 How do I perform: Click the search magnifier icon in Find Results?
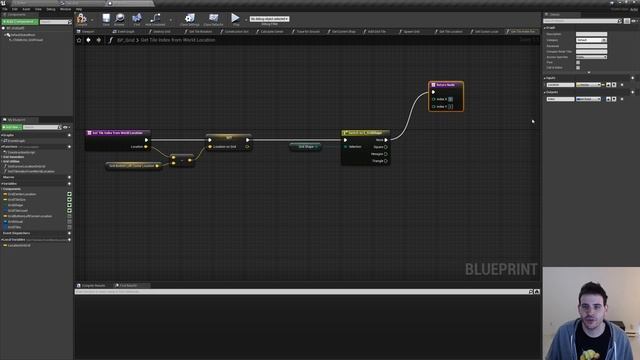[x=531, y=292]
